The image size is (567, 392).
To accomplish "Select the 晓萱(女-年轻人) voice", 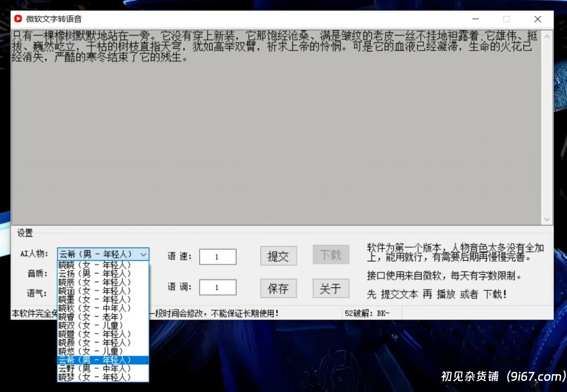I will (x=103, y=334).
